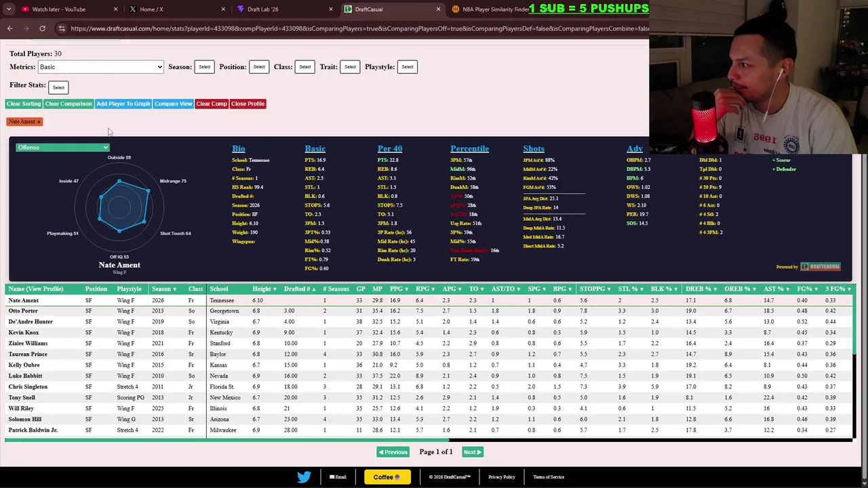
Task: Open the Class Select filter
Action: click(305, 67)
